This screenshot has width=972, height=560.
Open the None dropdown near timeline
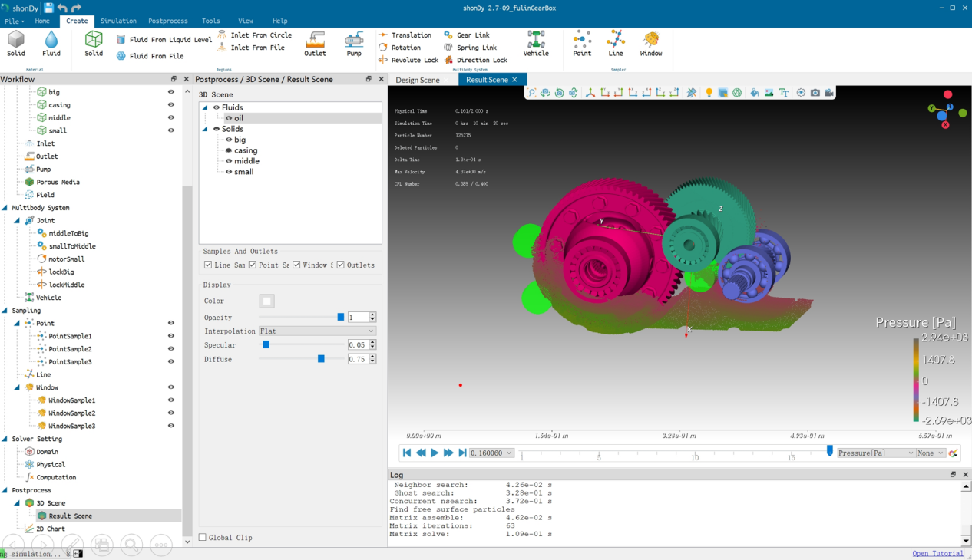point(931,453)
